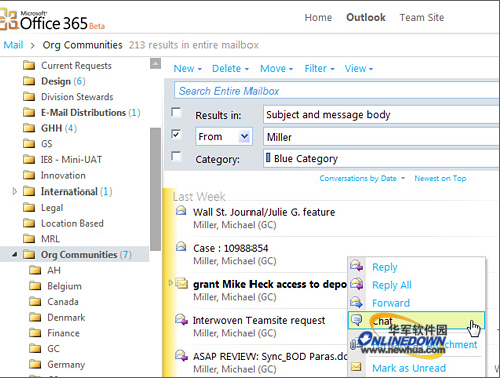Click the Canada subfolder icon
This screenshot has width=500, height=378.
(35, 302)
